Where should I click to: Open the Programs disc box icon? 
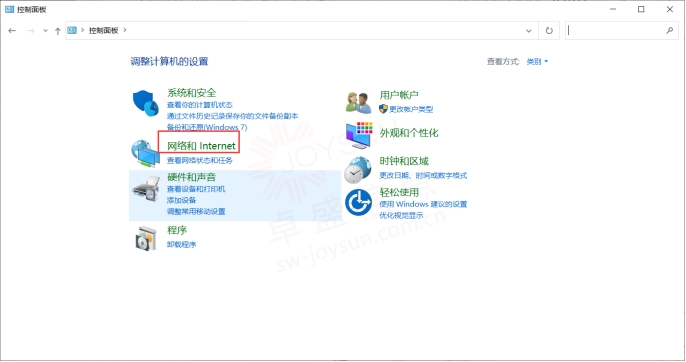point(146,239)
